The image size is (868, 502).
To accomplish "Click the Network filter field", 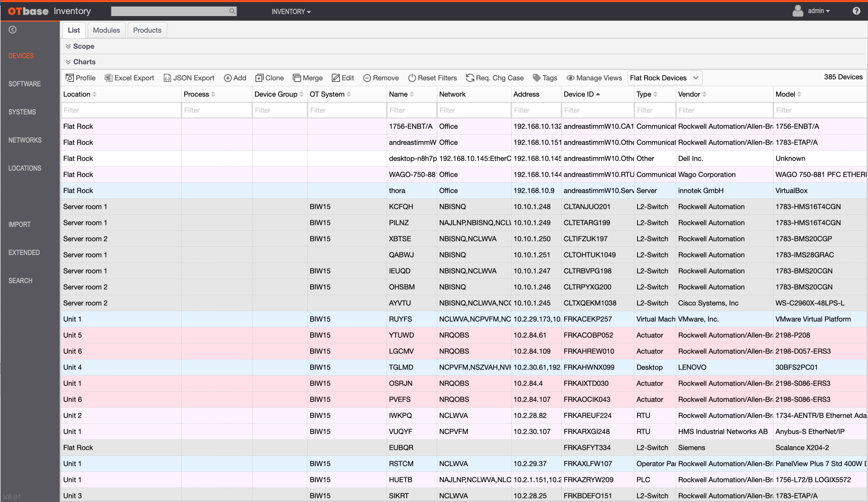I will coord(474,110).
